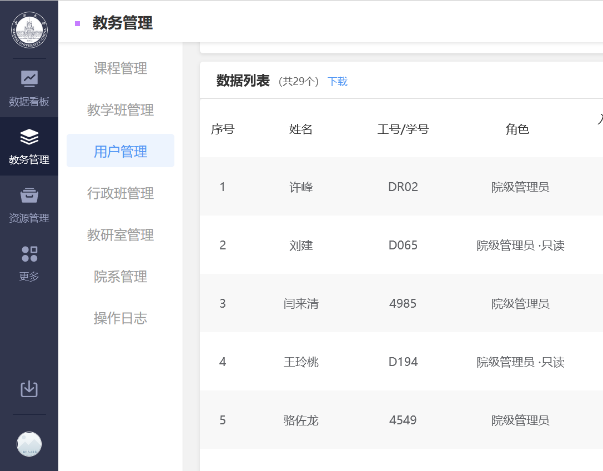This screenshot has width=603, height=471.
Task: Open the 更多 grid icon
Action: pos(29,254)
